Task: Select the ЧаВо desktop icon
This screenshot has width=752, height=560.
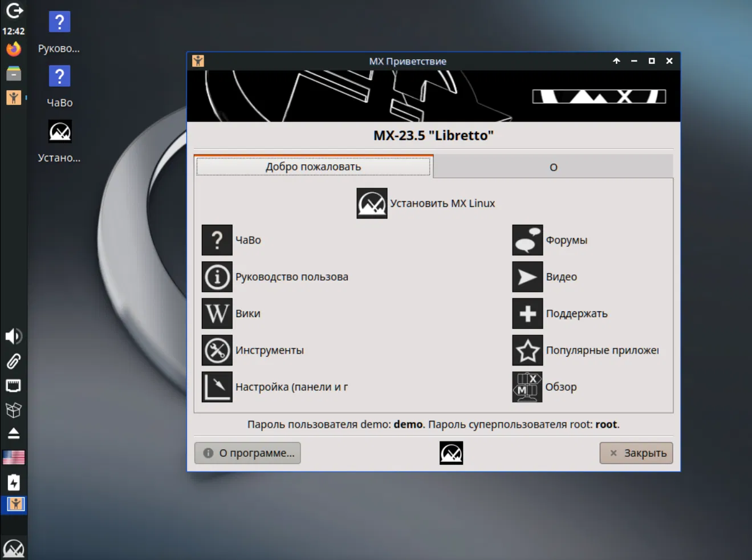Action: click(x=59, y=87)
